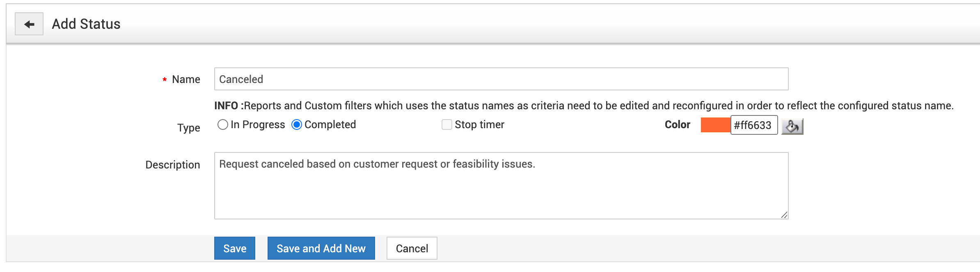Click the orange color swatch

click(715, 125)
